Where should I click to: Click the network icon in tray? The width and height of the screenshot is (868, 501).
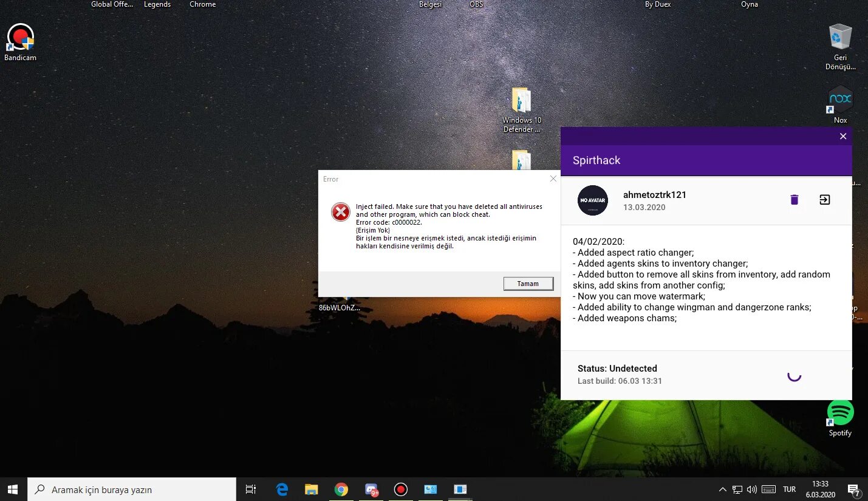coord(737,489)
